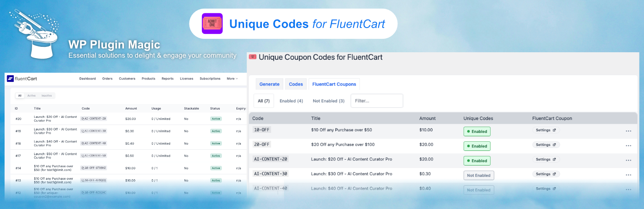
Task: Switch to the FluentCart Coupons tab
Action: (334, 84)
